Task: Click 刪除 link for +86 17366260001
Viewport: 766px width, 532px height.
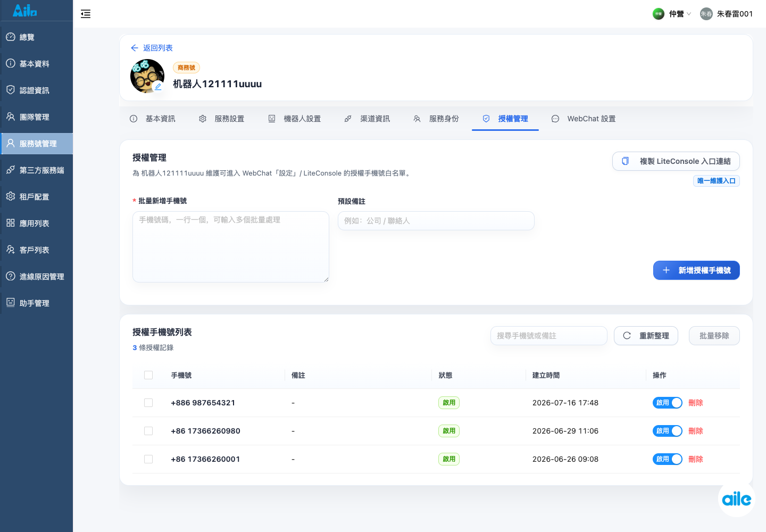Action: 696,459
